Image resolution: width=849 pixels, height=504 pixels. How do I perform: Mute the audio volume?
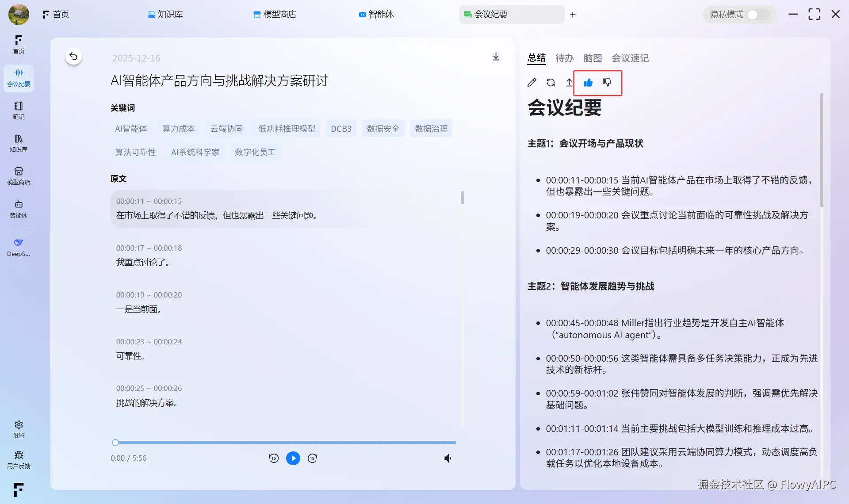[x=447, y=458]
